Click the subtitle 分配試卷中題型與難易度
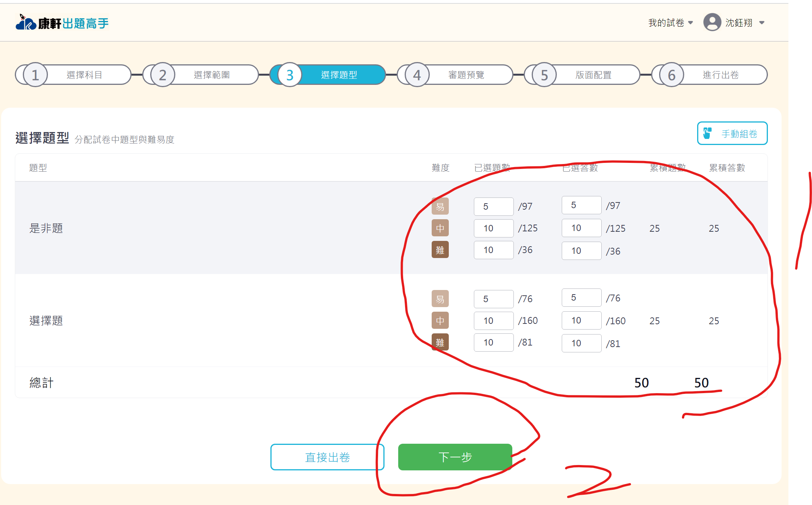The image size is (812, 505). [124, 139]
